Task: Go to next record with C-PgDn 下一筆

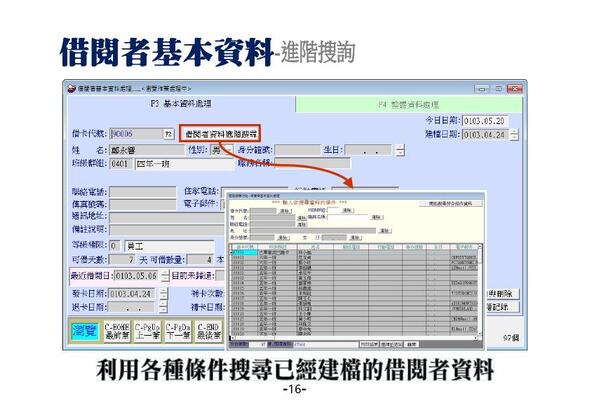Action: [x=178, y=331]
